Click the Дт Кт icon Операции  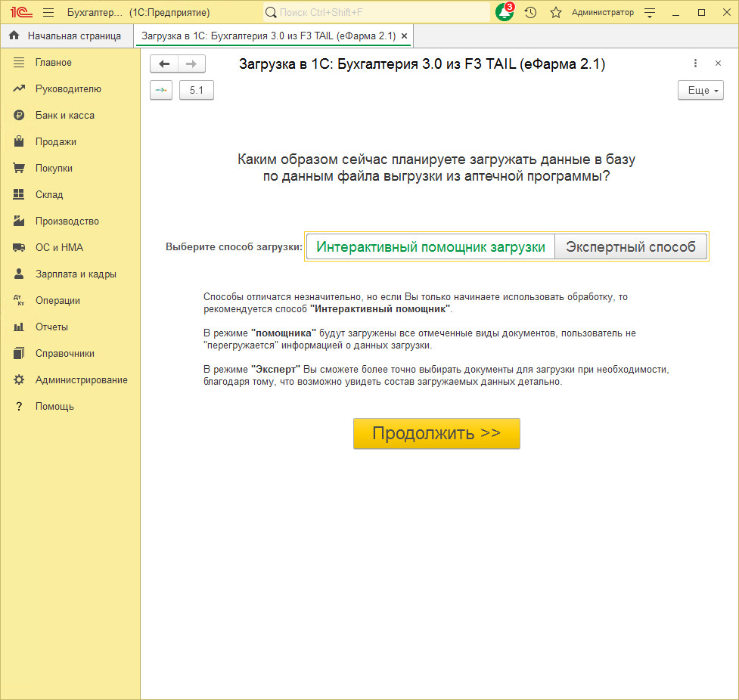coord(19,300)
